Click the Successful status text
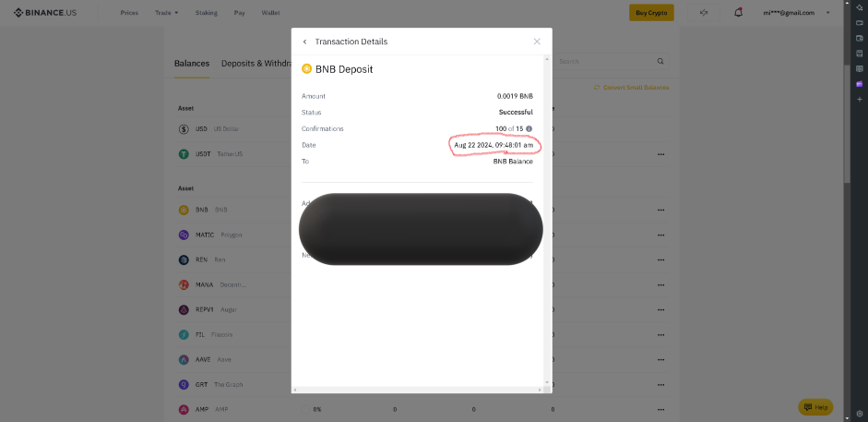868x422 pixels. click(x=516, y=113)
